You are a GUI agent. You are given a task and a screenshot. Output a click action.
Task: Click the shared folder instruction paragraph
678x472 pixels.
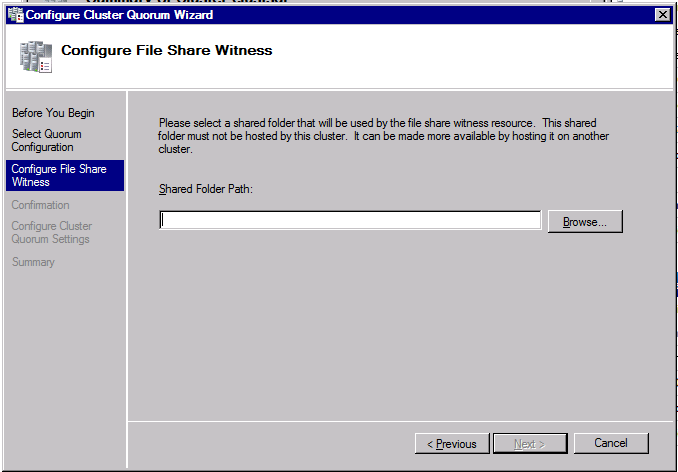[x=384, y=136]
